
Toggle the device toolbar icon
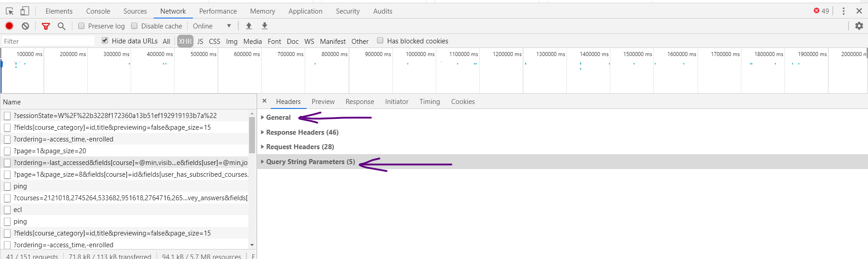25,11
